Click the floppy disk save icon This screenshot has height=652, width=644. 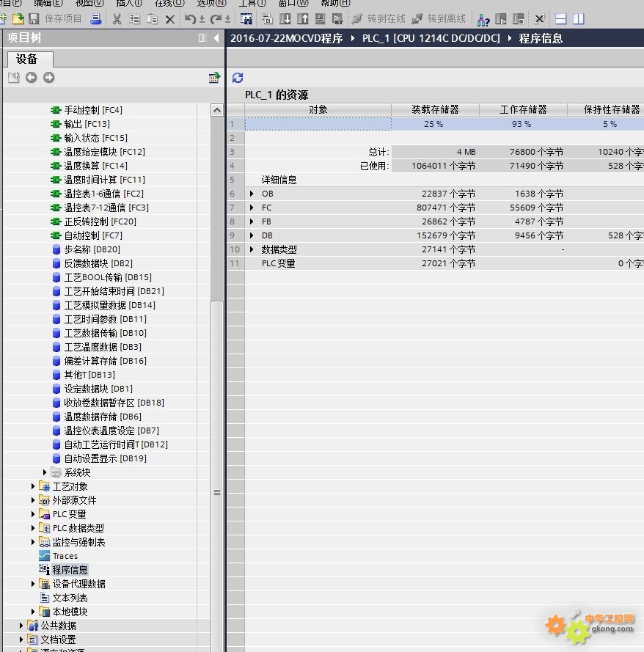(34, 19)
